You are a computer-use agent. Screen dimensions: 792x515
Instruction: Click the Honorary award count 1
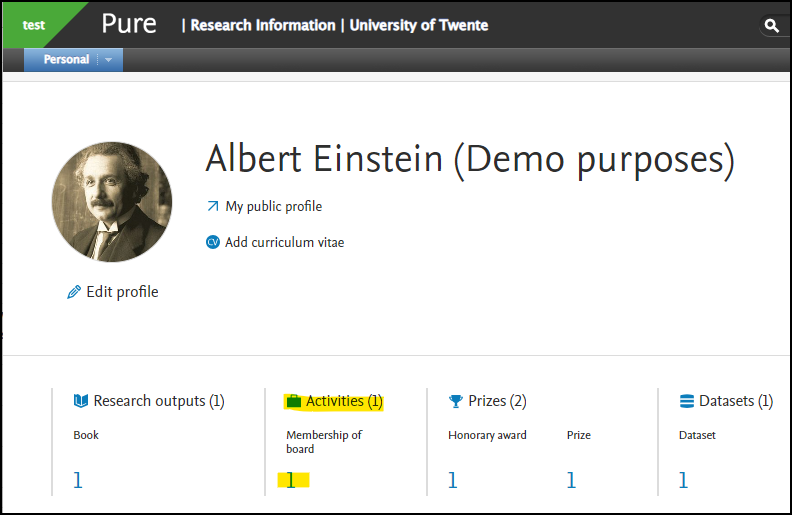(x=453, y=480)
